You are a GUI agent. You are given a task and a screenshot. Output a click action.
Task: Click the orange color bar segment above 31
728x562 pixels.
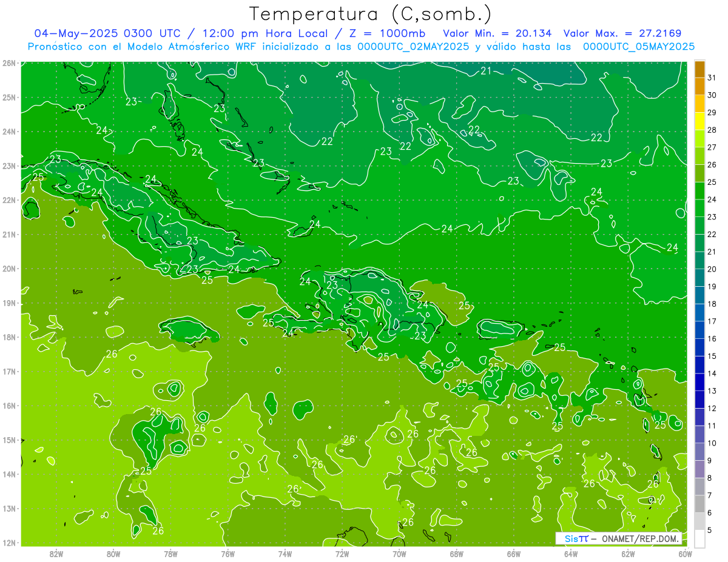pyautogui.click(x=699, y=69)
